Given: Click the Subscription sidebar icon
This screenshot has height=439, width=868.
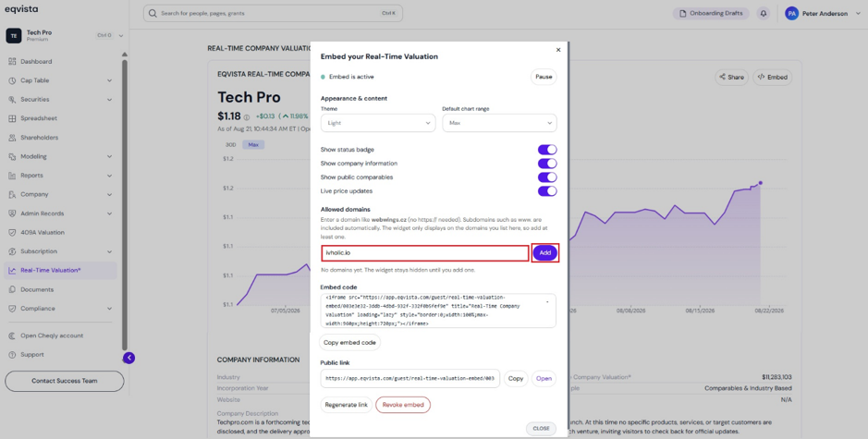Looking at the screenshot, I should tap(12, 251).
